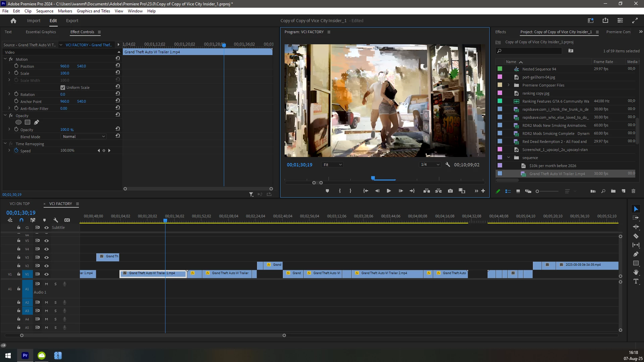Select the Type tool in the tools panel
This screenshot has width=644, height=362.
pyautogui.click(x=636, y=281)
